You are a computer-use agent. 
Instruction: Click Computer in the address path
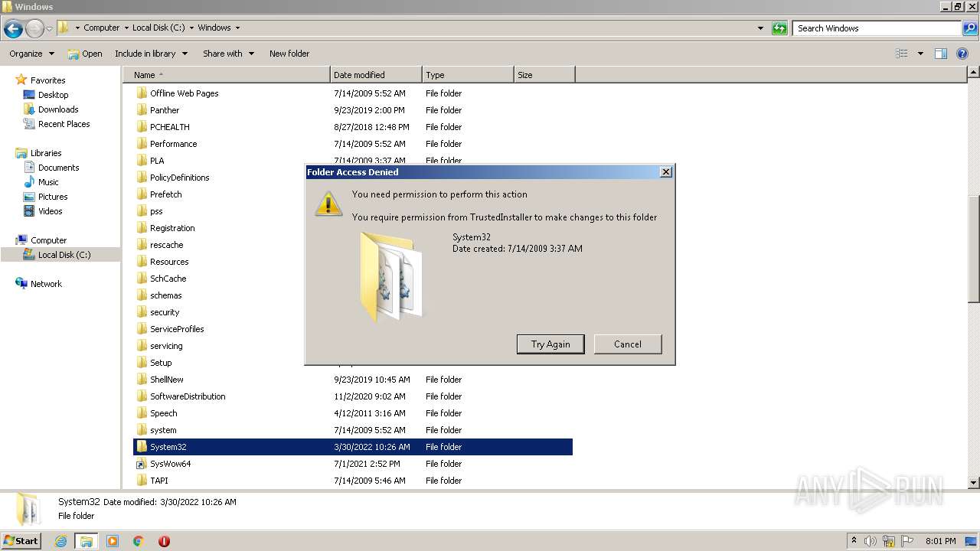click(101, 28)
